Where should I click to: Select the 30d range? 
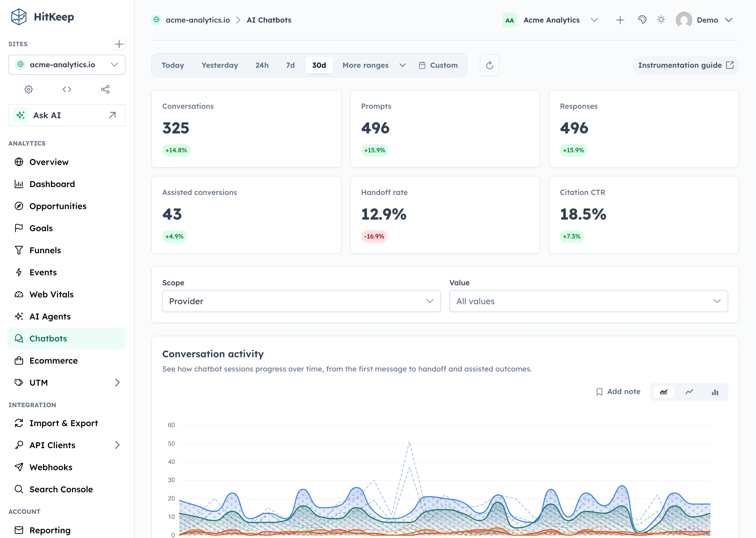point(319,65)
